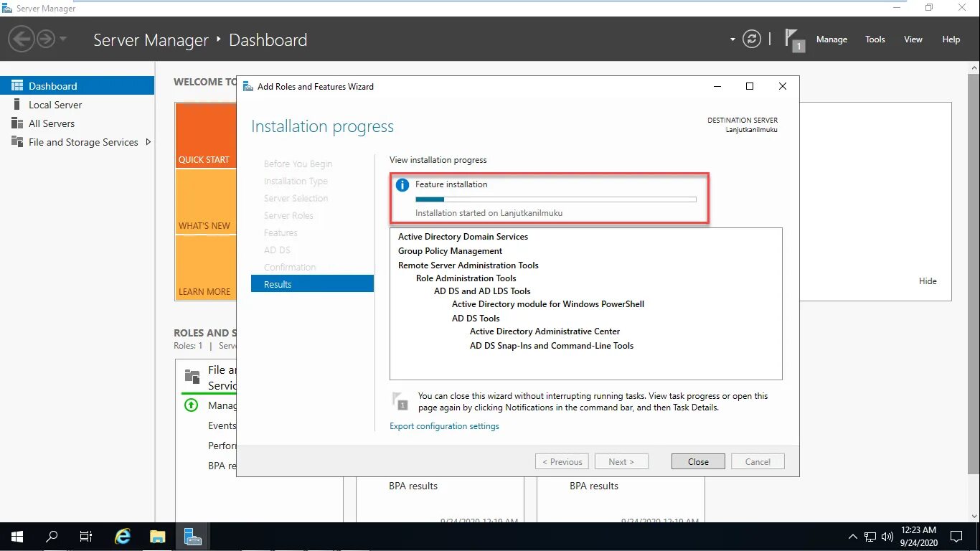Screen dimensions: 980x551
Task: Click the notification flag icon in wizard note
Action: click(x=400, y=401)
